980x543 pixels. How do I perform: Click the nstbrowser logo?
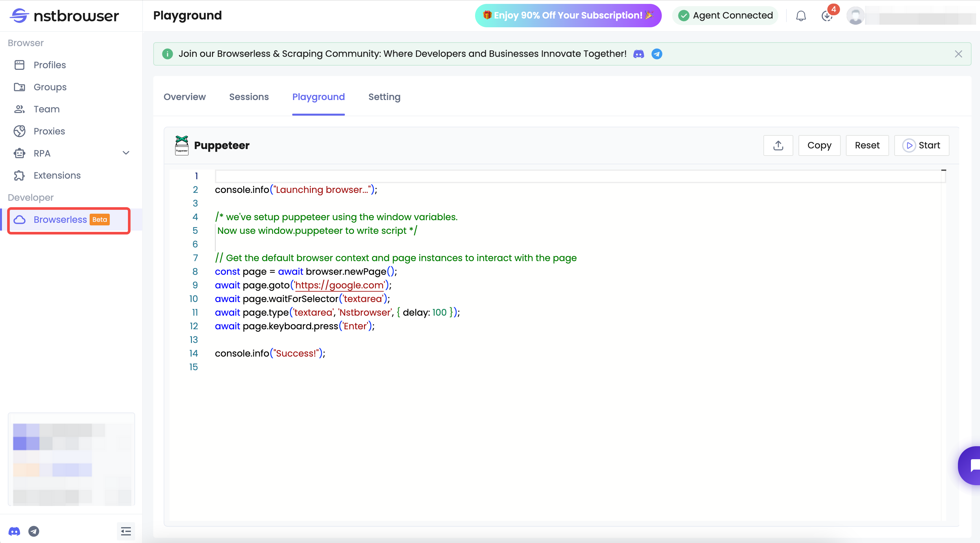(x=64, y=16)
